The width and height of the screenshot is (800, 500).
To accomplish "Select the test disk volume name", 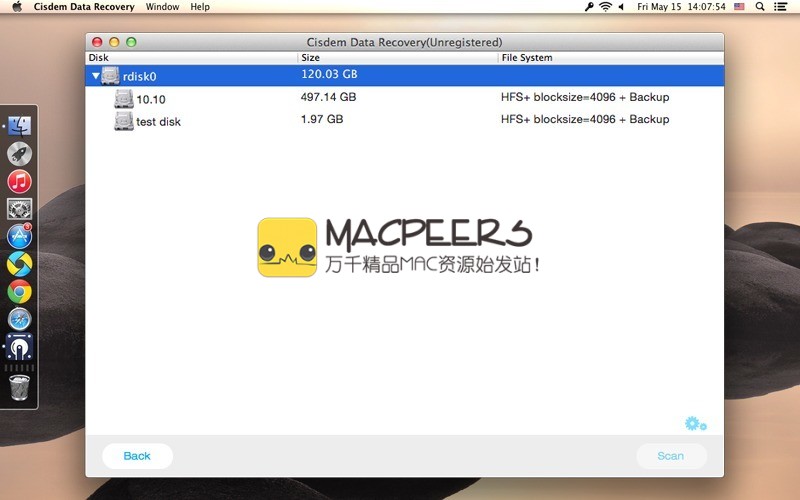I will tap(158, 121).
